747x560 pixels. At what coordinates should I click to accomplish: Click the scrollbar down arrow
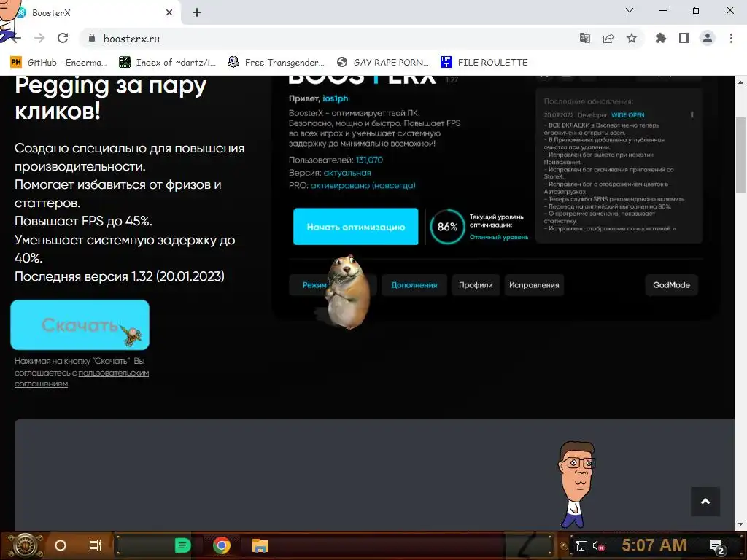tap(740, 524)
